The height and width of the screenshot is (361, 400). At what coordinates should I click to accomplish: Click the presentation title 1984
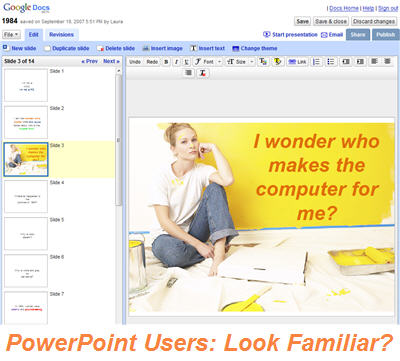[x=9, y=21]
